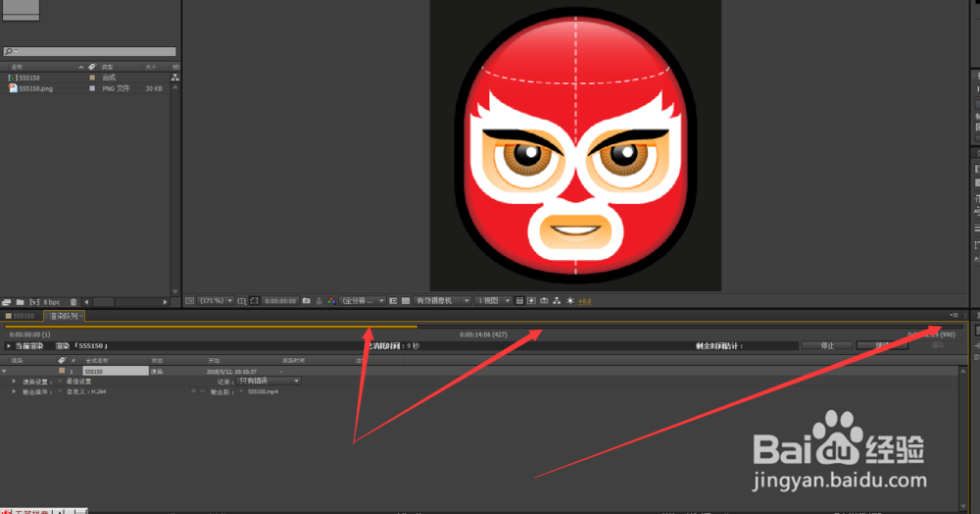Viewport: 980px width, 514px height.
Task: Toggle mask and shape path visibility icon
Action: click(255, 301)
